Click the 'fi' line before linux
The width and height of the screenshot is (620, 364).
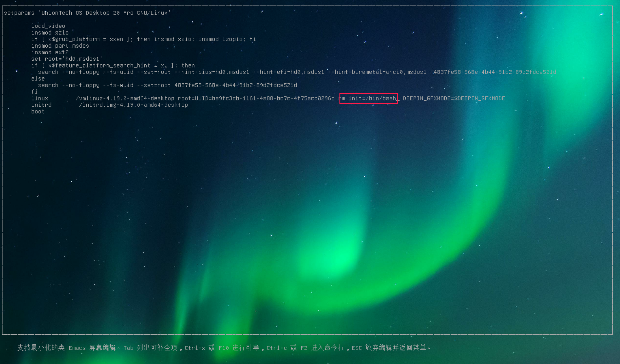(34, 92)
